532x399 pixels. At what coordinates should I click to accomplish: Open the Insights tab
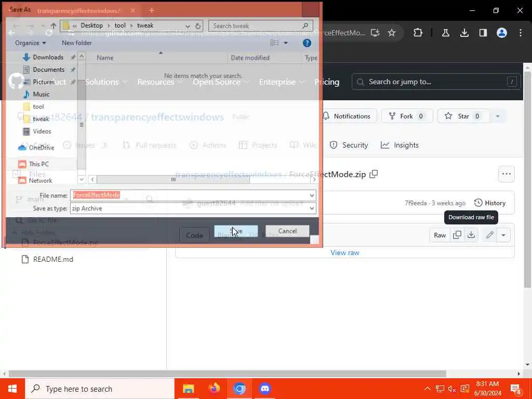(x=400, y=145)
